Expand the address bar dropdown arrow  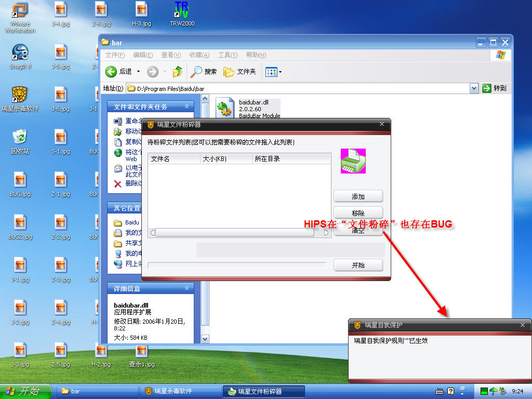[474, 88]
